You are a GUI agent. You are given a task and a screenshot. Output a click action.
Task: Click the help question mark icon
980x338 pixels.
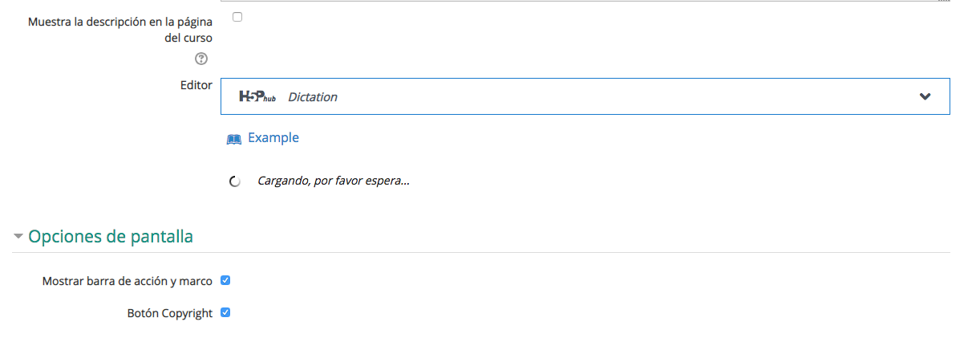(201, 59)
